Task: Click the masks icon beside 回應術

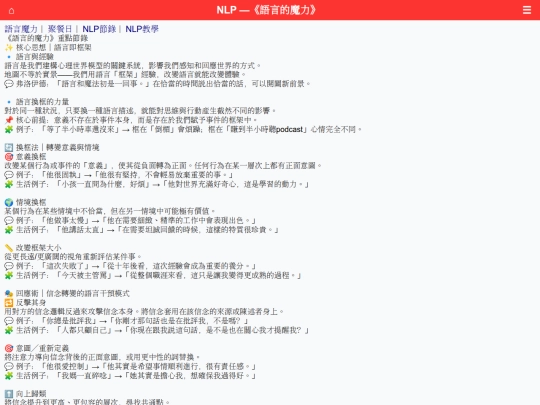Action: (9, 294)
